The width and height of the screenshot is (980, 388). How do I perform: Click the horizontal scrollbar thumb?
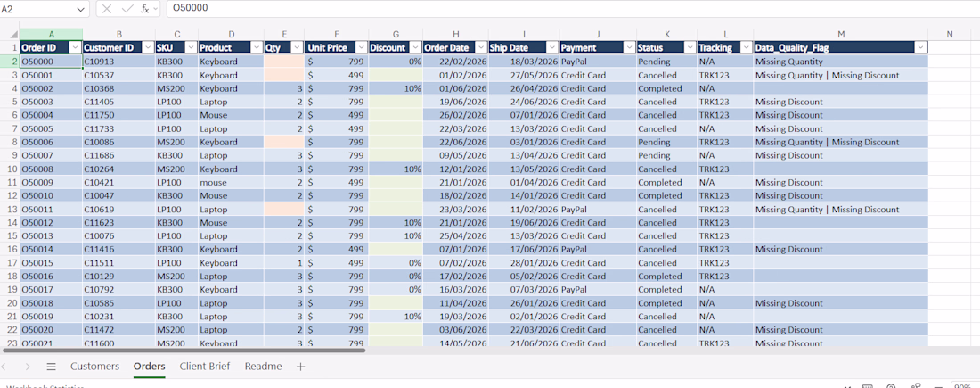click(184, 350)
